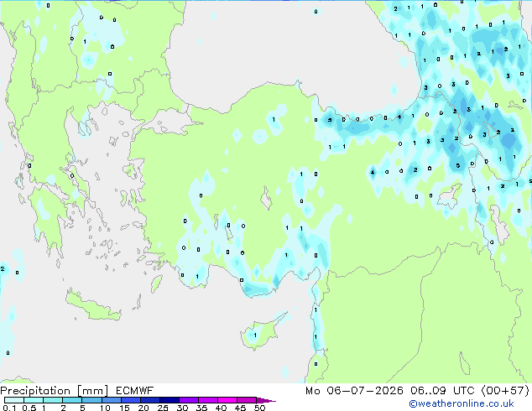The height and width of the screenshot is (411, 532).
Task: Click the island of Cyprus on map
Action: (x=261, y=332)
